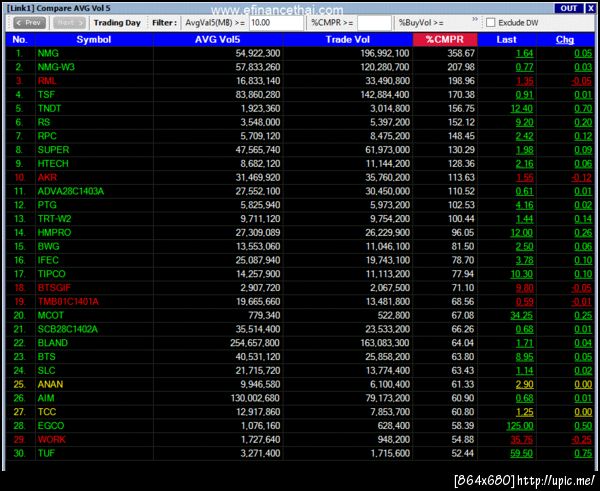Select symbol AIM
The height and width of the screenshot is (491, 600).
click(46, 398)
